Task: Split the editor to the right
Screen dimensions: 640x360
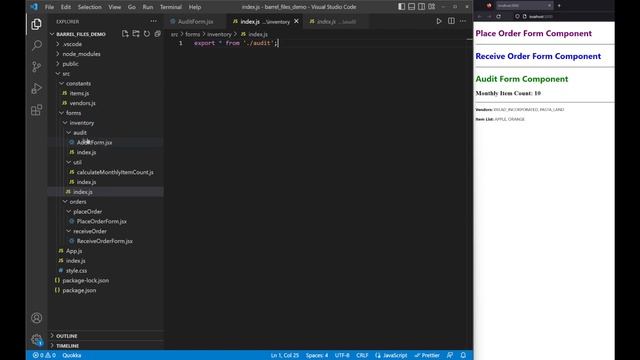Action: point(451,21)
